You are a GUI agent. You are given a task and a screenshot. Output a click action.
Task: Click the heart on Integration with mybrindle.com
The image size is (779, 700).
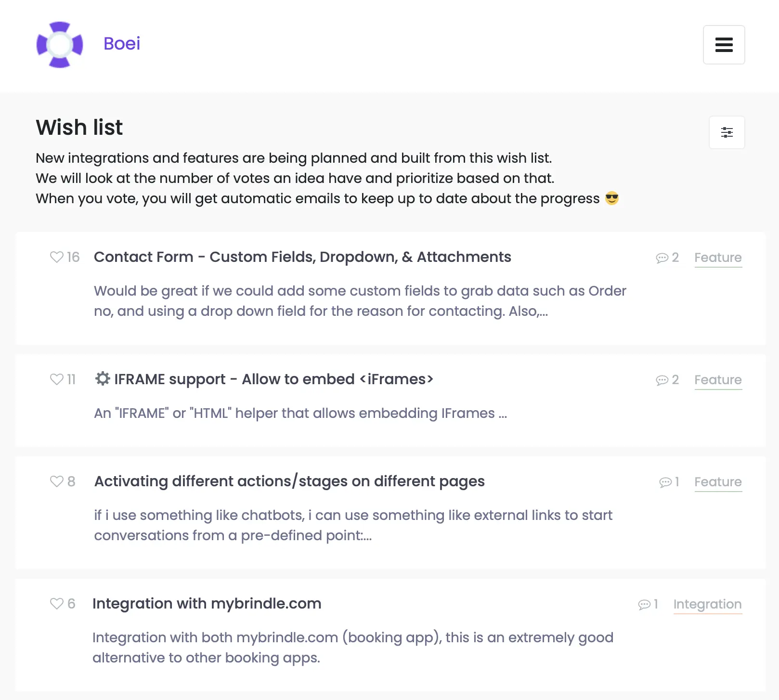tap(56, 604)
